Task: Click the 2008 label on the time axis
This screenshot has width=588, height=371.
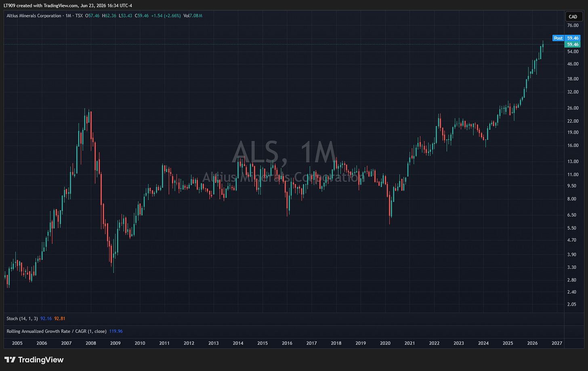Action: pos(91,343)
